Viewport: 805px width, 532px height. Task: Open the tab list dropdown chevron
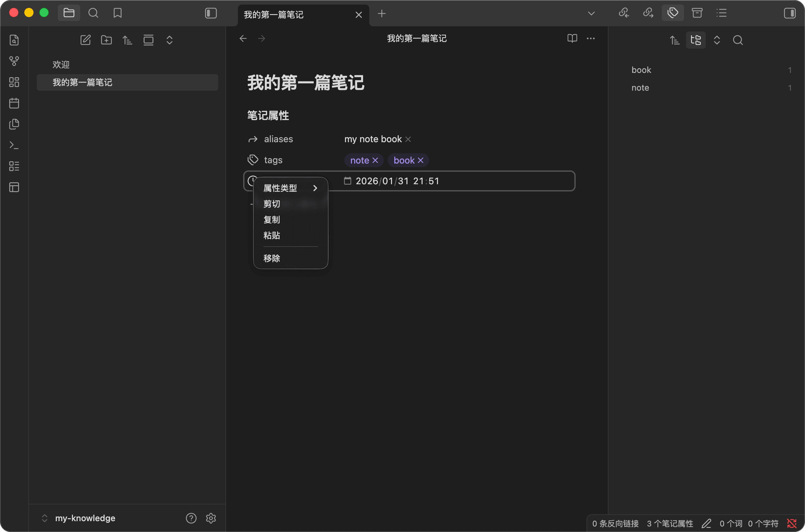coord(591,13)
